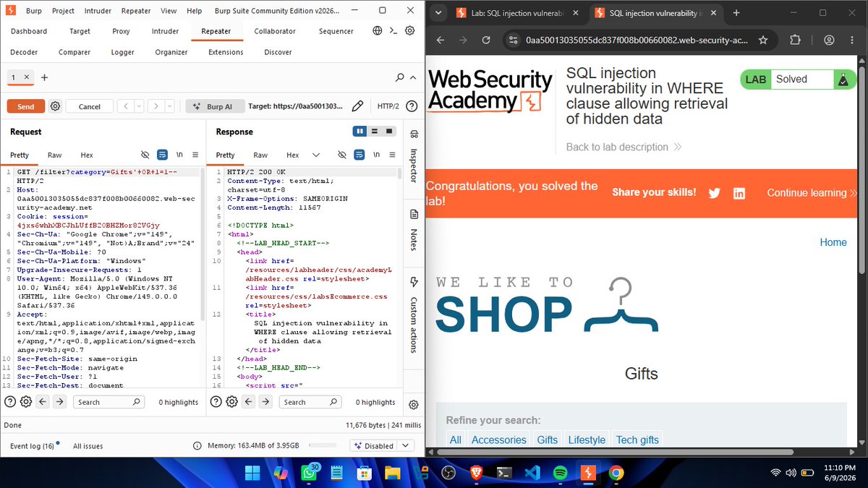
Task: Focus the request Search field
Action: pyautogui.click(x=109, y=402)
